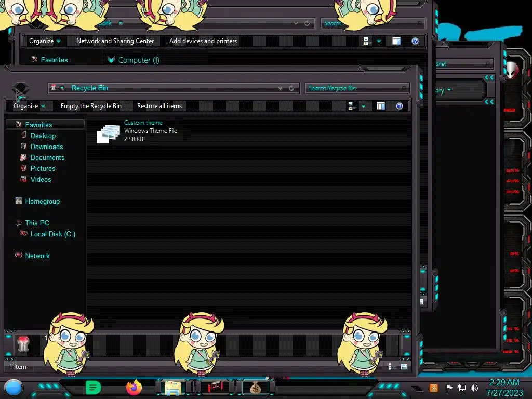The width and height of the screenshot is (532, 399).
Task: Click upper double-chevron collapse in Control Panel
Action: 489,77
